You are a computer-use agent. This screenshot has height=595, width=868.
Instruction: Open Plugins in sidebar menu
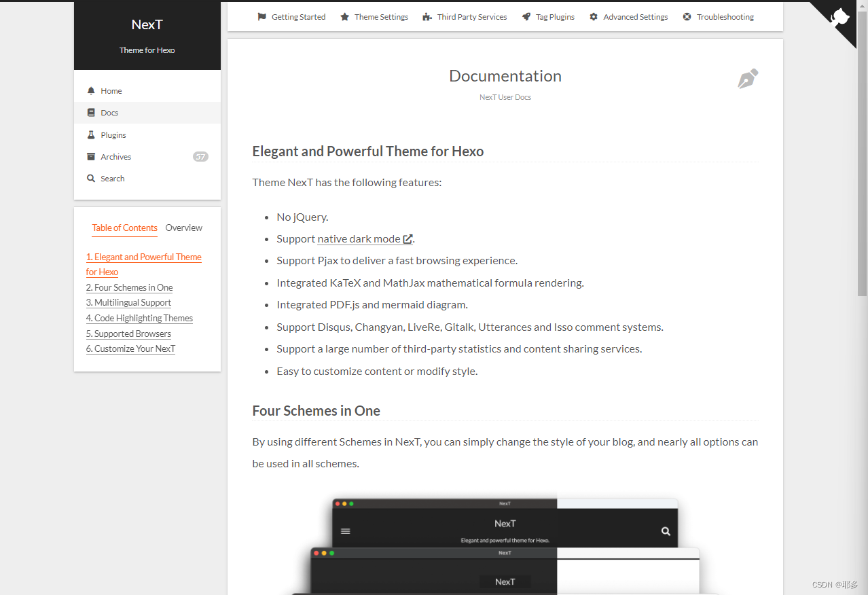coord(147,135)
